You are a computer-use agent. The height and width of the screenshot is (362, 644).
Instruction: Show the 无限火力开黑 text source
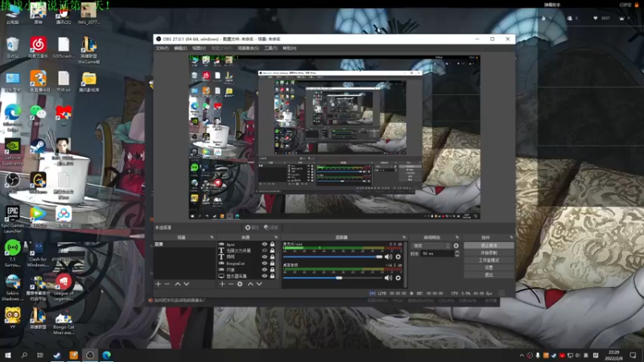pos(265,250)
